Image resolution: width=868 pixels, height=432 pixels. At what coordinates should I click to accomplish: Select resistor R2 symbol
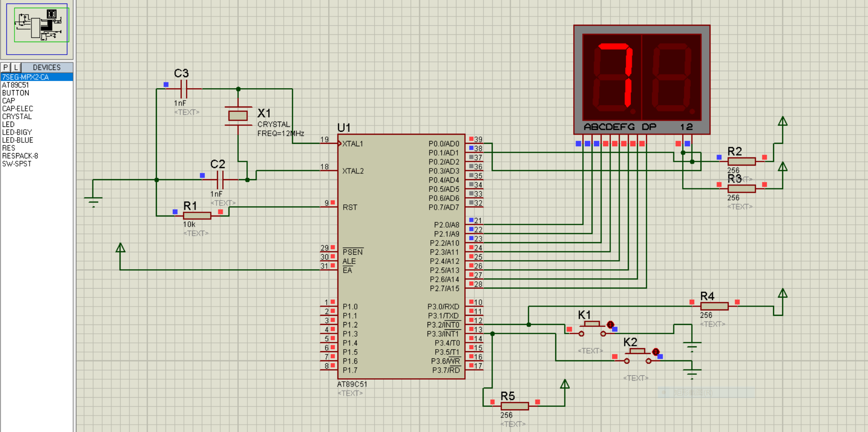point(742,162)
